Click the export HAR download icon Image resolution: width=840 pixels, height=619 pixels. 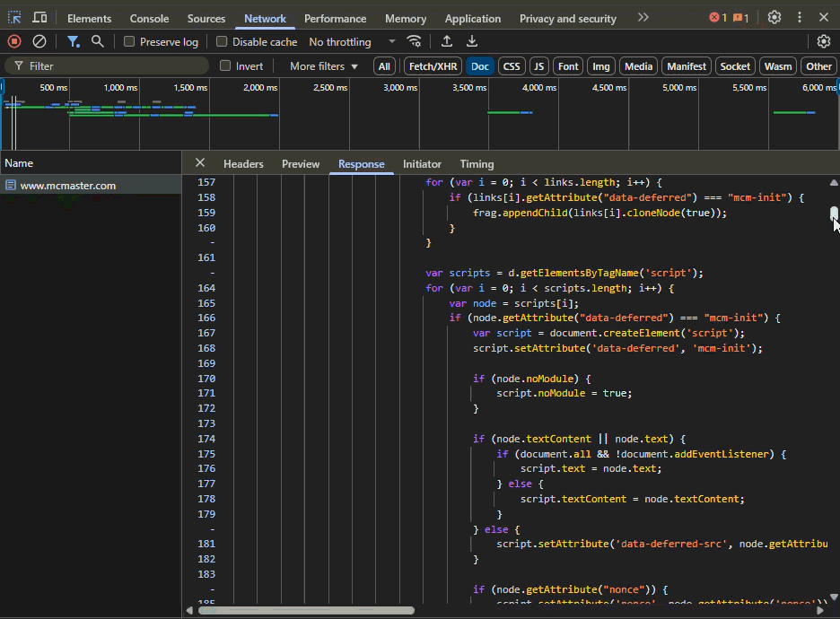coord(472,41)
